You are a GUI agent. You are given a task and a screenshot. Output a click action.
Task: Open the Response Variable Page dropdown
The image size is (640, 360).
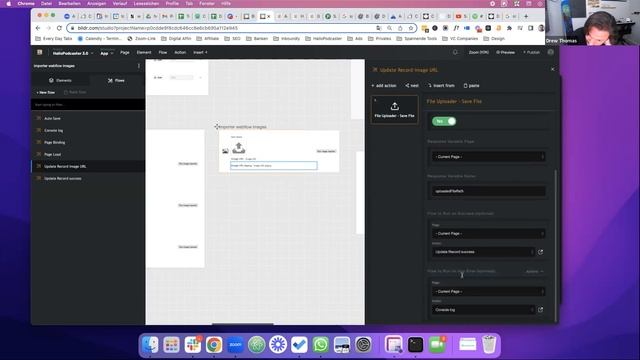tap(488, 157)
